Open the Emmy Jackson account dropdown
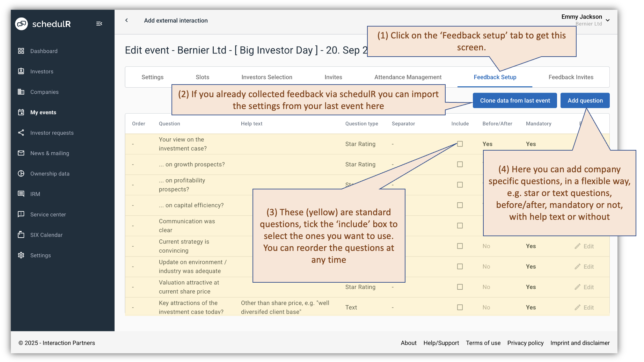 608,20
